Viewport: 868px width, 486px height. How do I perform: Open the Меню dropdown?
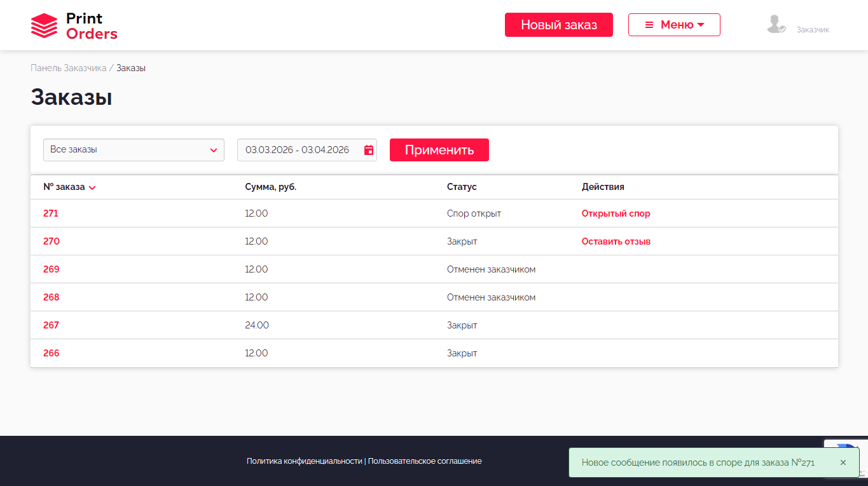pyautogui.click(x=674, y=25)
